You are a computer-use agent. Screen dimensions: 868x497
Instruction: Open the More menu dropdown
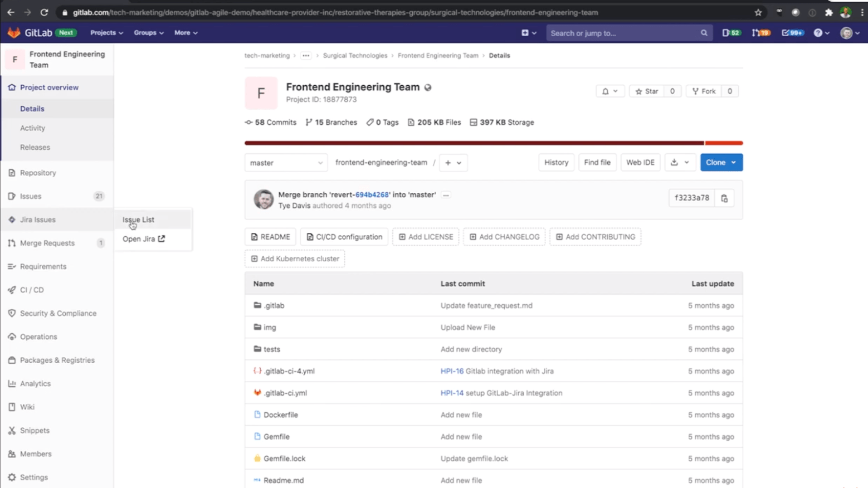(x=186, y=33)
